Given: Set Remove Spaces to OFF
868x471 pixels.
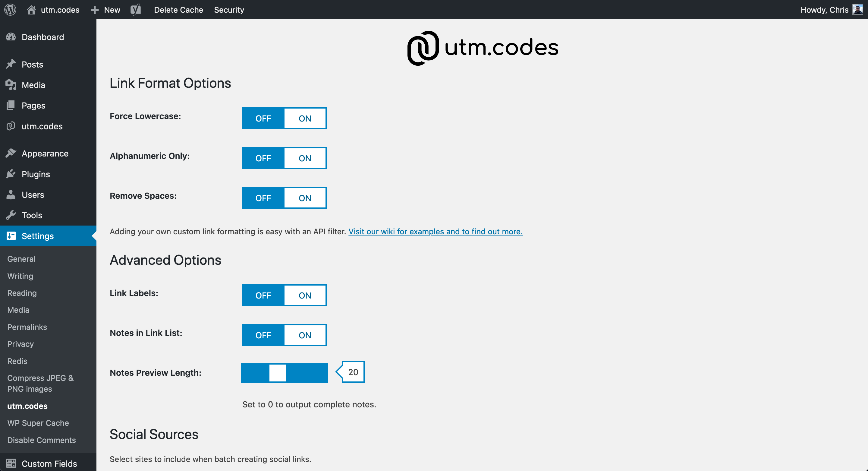Looking at the screenshot, I should [263, 198].
